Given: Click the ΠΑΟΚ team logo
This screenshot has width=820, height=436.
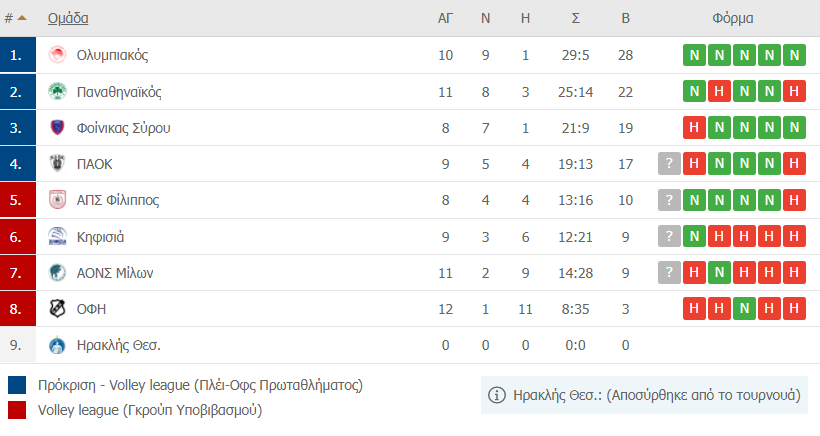Looking at the screenshot, I should pyautogui.click(x=57, y=164).
